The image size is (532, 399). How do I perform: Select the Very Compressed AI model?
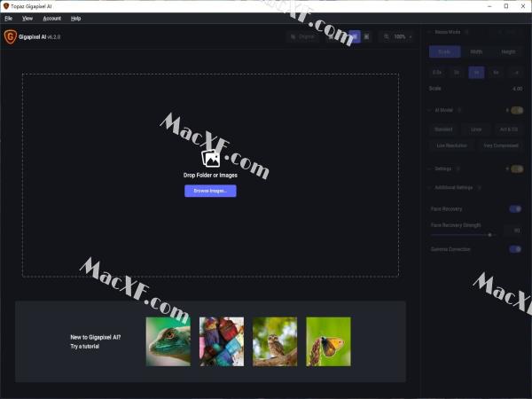(501, 145)
